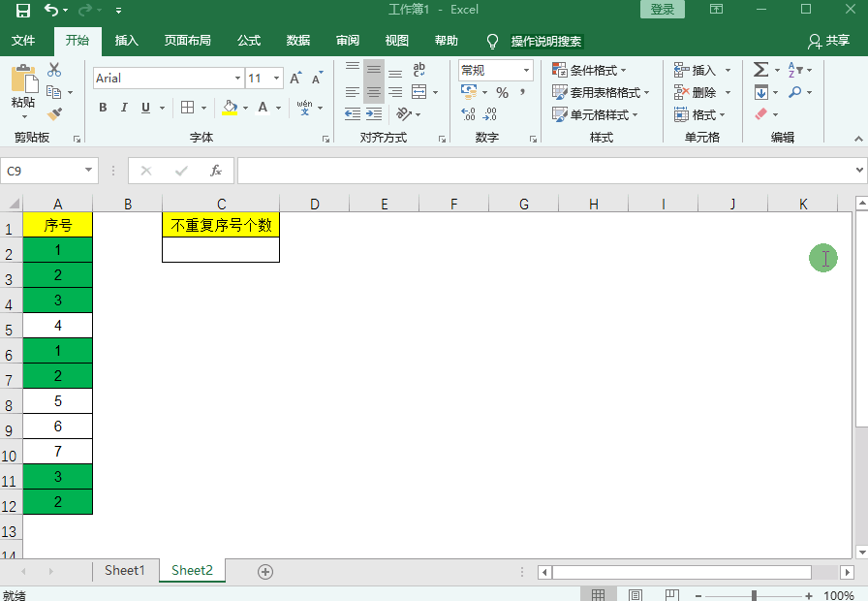Toggle Italic formatting
Viewport: 868px width, 601px height.
[x=124, y=108]
